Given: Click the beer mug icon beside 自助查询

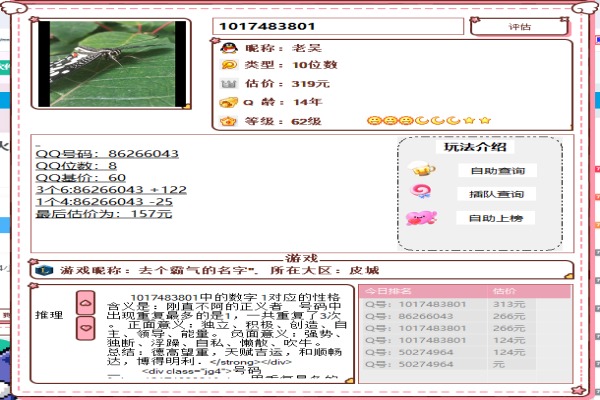Looking at the screenshot, I should pyautogui.click(x=420, y=169).
